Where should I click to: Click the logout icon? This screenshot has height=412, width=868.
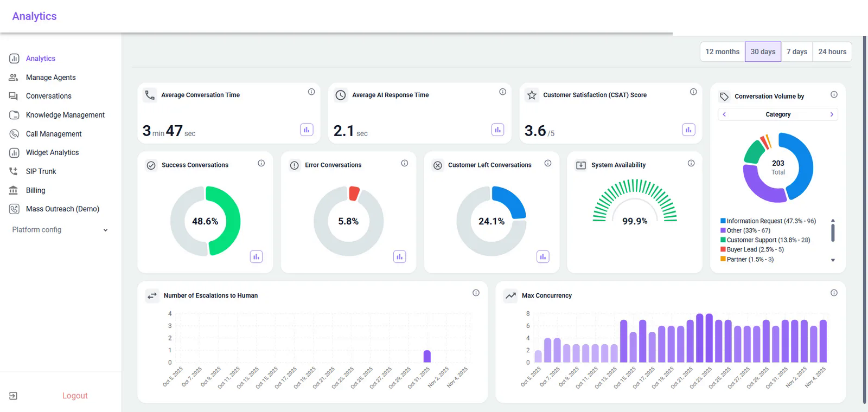[14, 396]
